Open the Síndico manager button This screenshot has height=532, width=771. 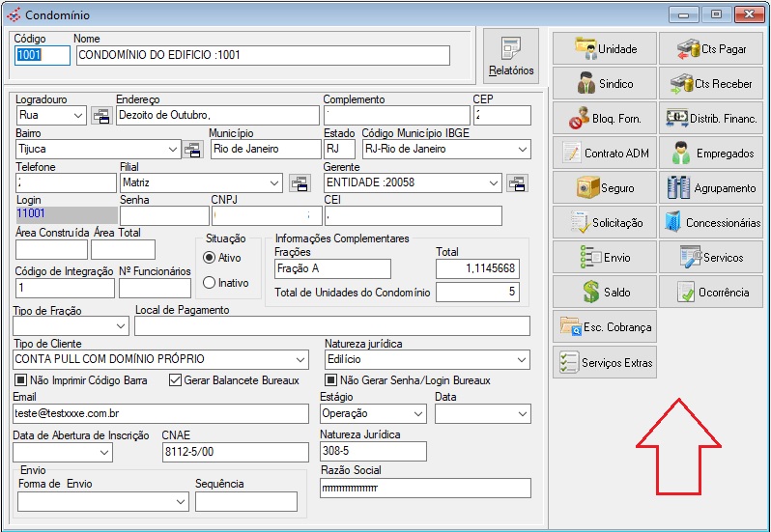[x=604, y=84]
